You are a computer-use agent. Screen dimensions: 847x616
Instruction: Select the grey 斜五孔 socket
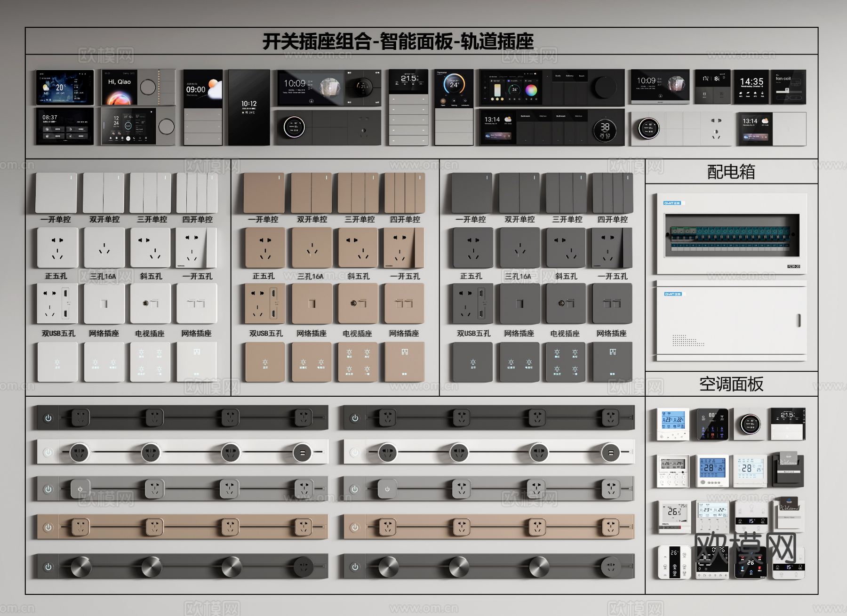pos(566,248)
